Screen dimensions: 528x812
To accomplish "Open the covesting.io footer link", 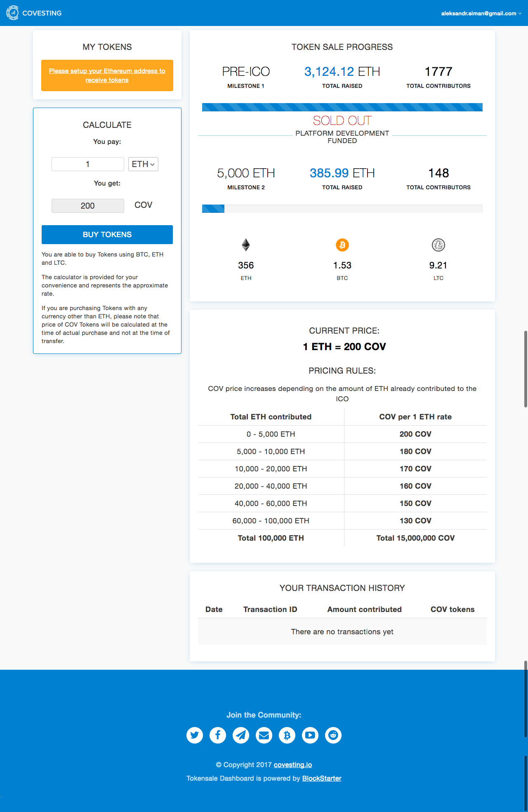I will coord(293,765).
